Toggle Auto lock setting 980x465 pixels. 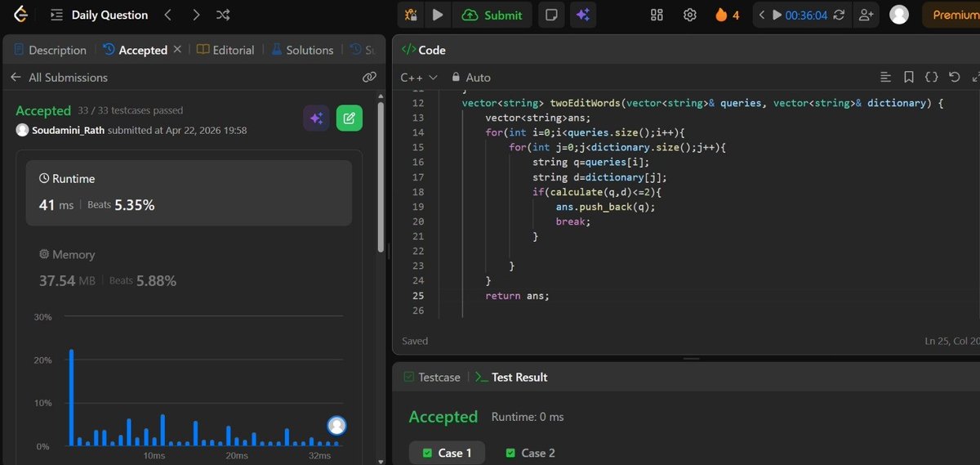(x=471, y=78)
